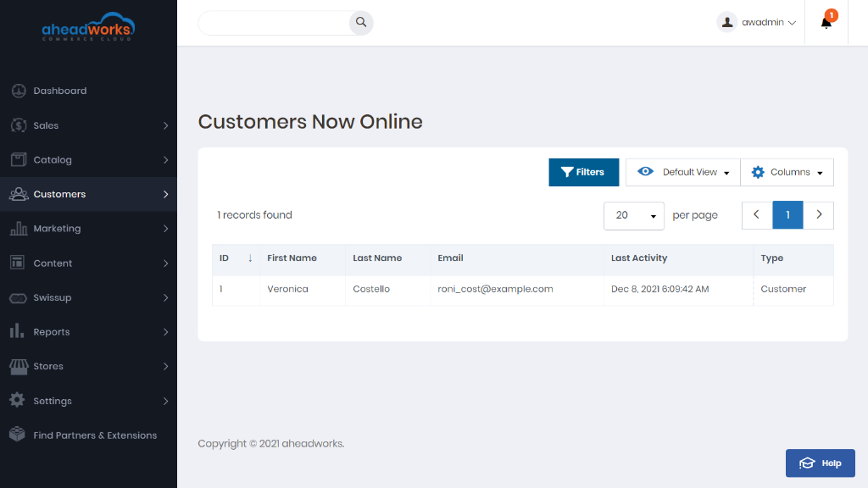The width and height of the screenshot is (868, 488).
Task: Click the graduation cap Help icon
Action: 807,463
